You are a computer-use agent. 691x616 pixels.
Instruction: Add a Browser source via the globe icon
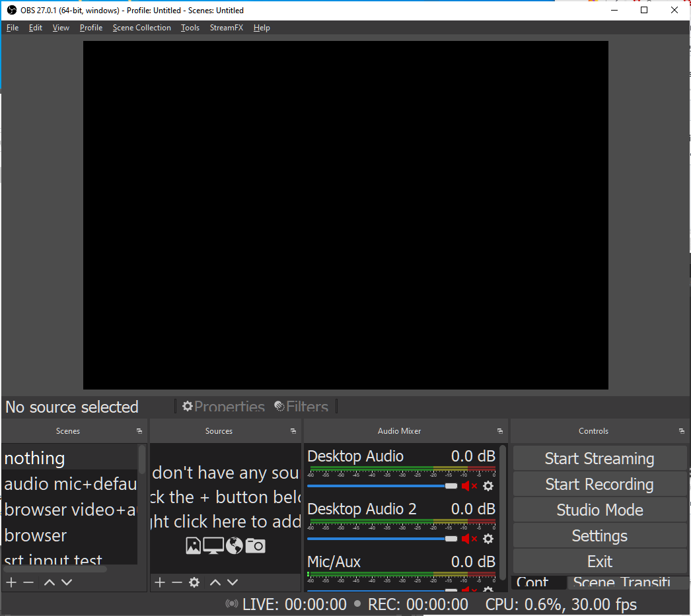click(233, 545)
